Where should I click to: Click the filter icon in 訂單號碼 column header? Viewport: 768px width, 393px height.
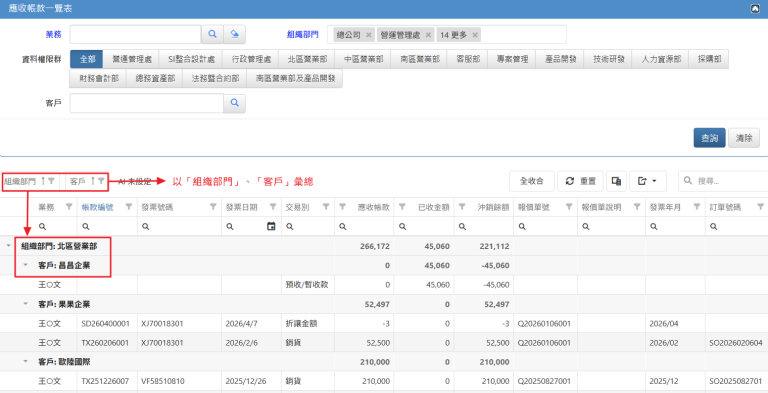[x=760, y=207]
